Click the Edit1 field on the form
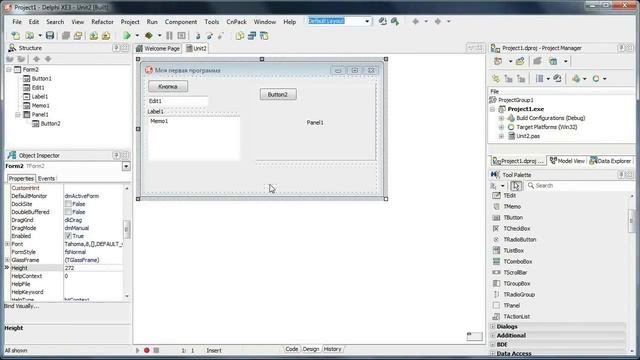This screenshot has width=640, height=360. coord(177,101)
